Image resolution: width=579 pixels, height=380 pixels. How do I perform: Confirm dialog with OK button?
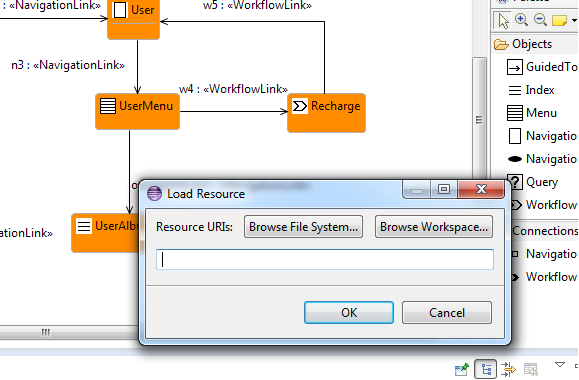click(349, 313)
